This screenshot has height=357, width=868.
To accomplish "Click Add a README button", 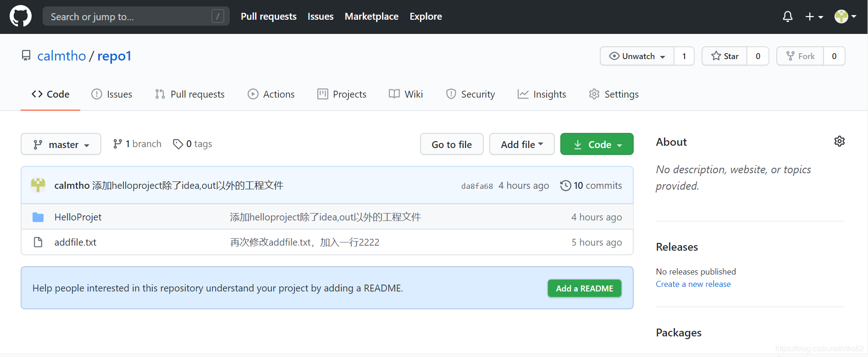I will tap(585, 288).
